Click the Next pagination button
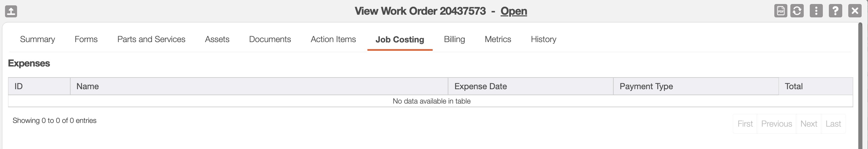868x149 pixels. (x=808, y=124)
